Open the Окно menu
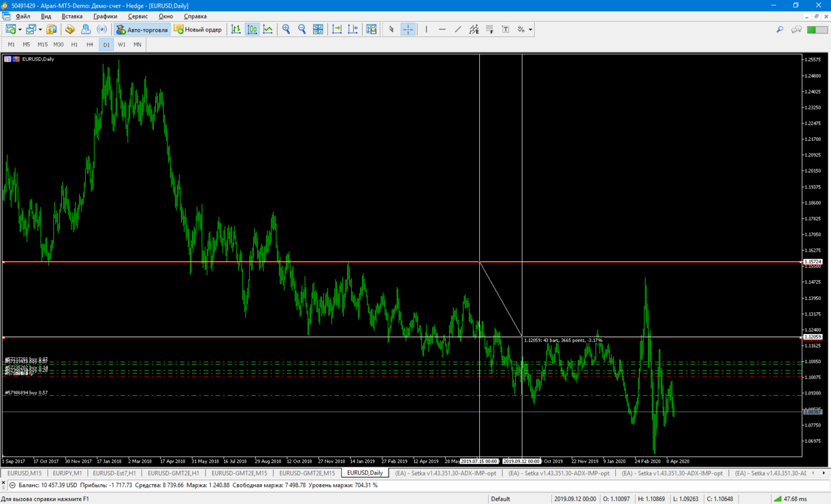The image size is (831, 504). tap(166, 16)
